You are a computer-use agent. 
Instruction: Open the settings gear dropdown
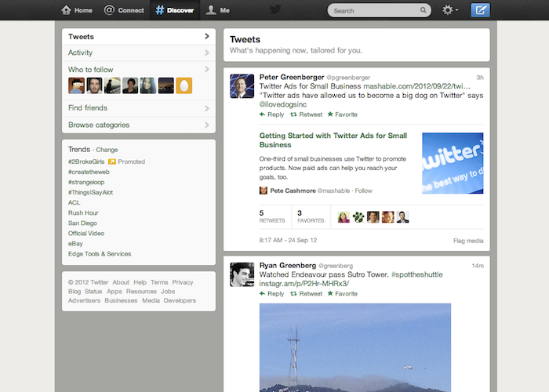point(450,10)
